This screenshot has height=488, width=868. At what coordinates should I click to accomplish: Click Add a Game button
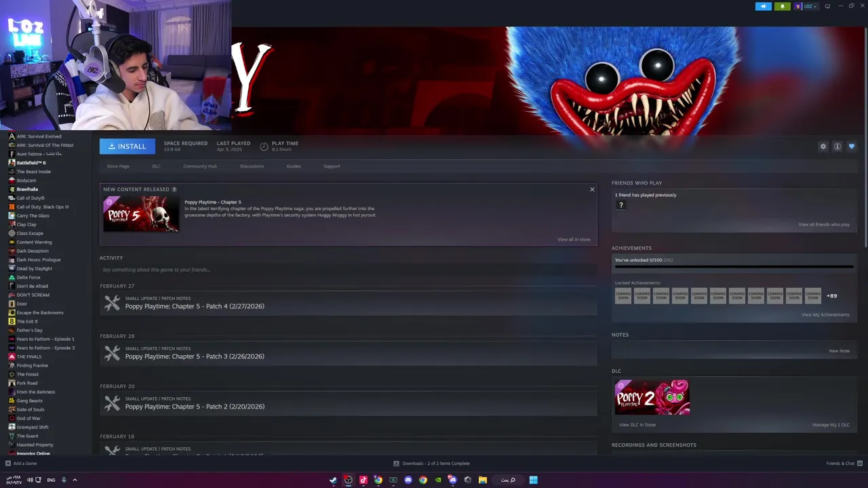click(x=21, y=464)
